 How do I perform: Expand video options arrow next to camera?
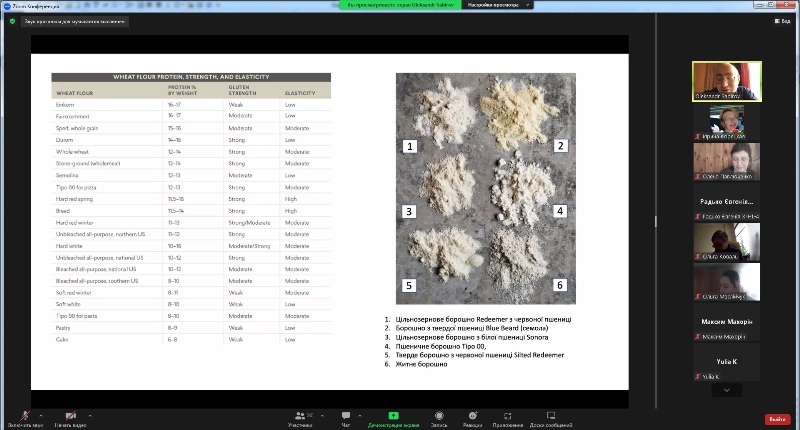(92, 412)
